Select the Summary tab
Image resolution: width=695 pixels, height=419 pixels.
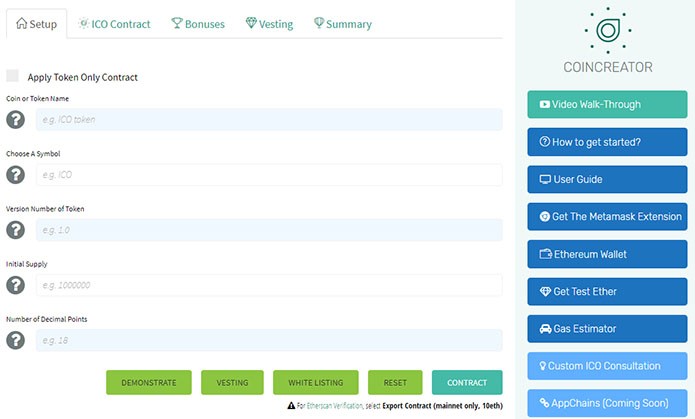point(342,24)
